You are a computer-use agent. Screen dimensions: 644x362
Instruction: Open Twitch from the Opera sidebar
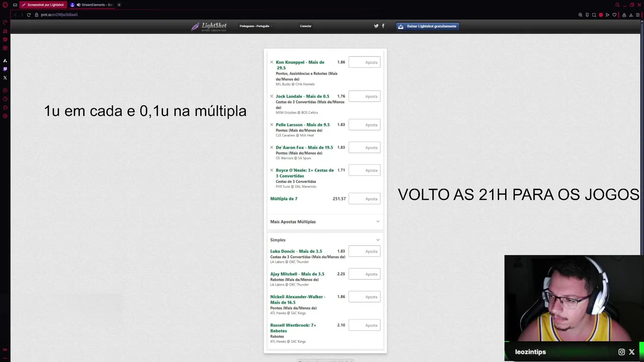pos(5,69)
